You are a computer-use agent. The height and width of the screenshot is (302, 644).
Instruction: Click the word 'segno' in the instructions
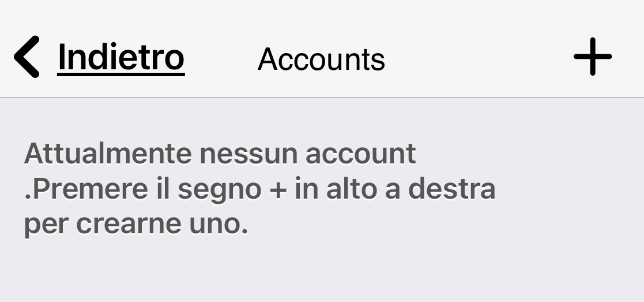[219, 191]
